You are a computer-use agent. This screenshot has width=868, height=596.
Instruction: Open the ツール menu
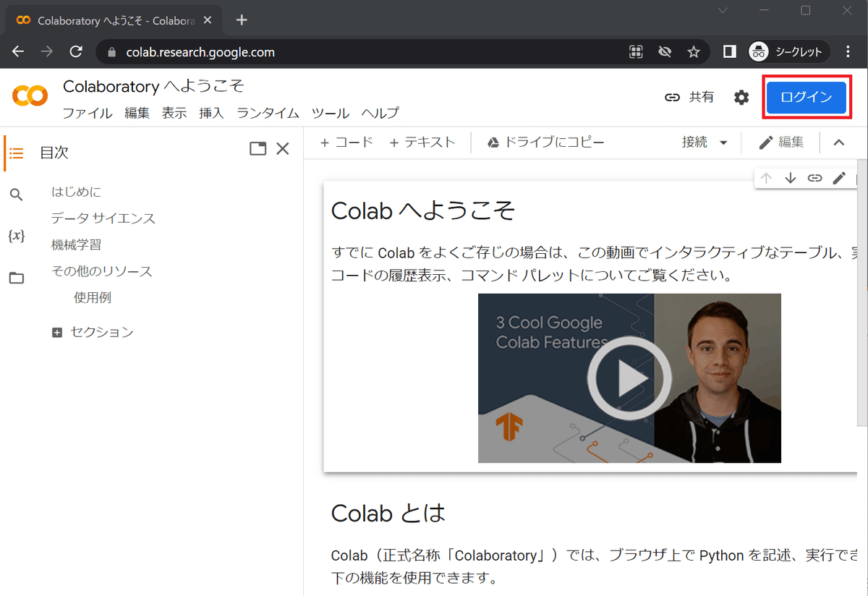point(331,114)
